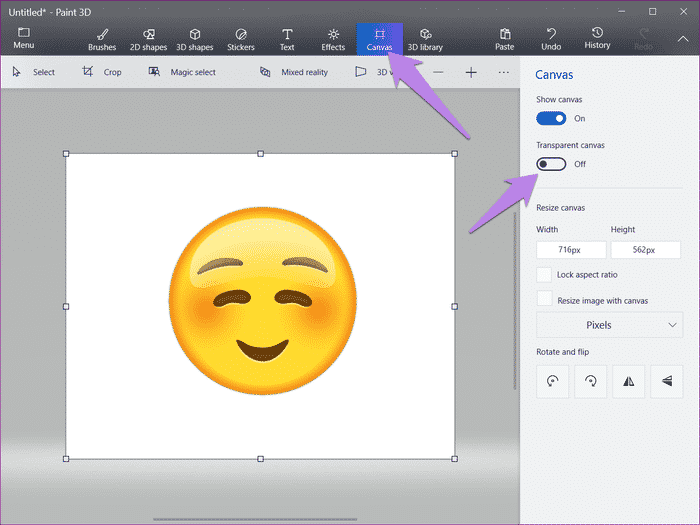Expand the Pixels units dropdown
Screen dimensions: 700x525
609,325
